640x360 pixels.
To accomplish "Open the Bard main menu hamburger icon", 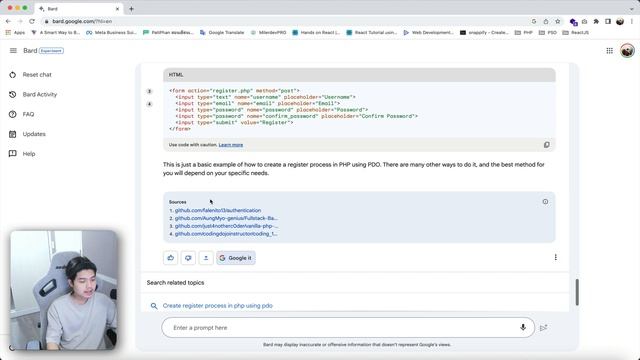I will [x=13, y=51].
